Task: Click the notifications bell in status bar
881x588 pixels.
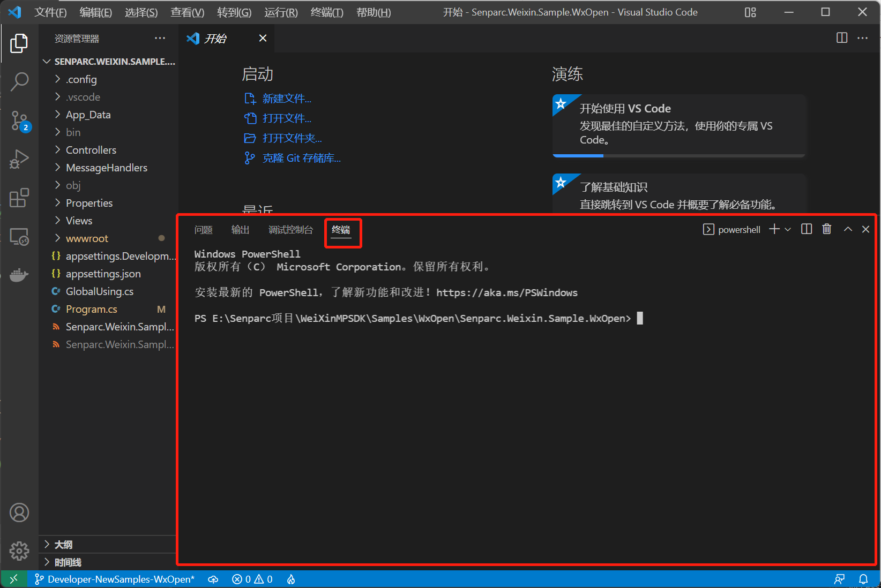Action: click(864, 579)
